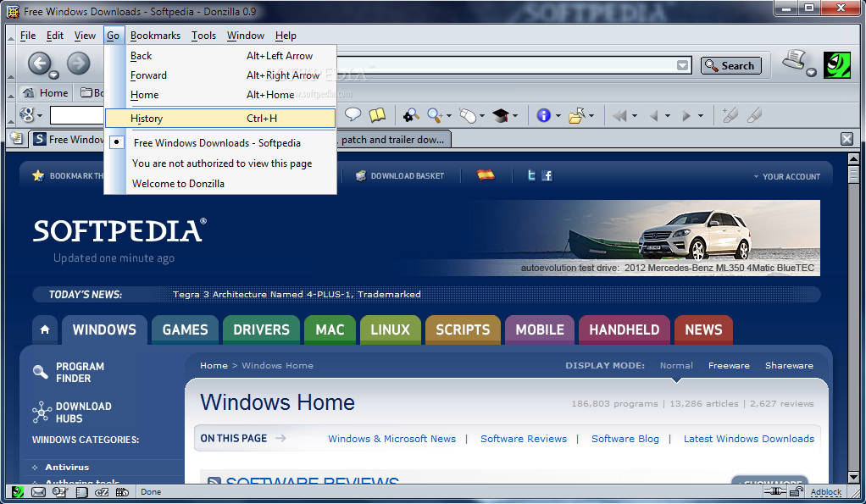Click in the Google toolbar search field
Screen dimensions: 866x504
[x=77, y=115]
